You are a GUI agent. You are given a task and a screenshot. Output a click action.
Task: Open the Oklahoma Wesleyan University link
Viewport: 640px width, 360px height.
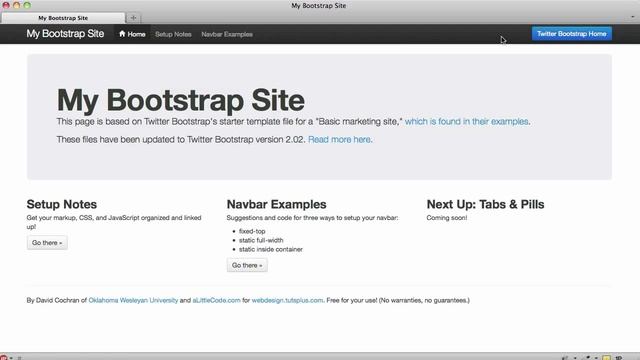pos(133,300)
